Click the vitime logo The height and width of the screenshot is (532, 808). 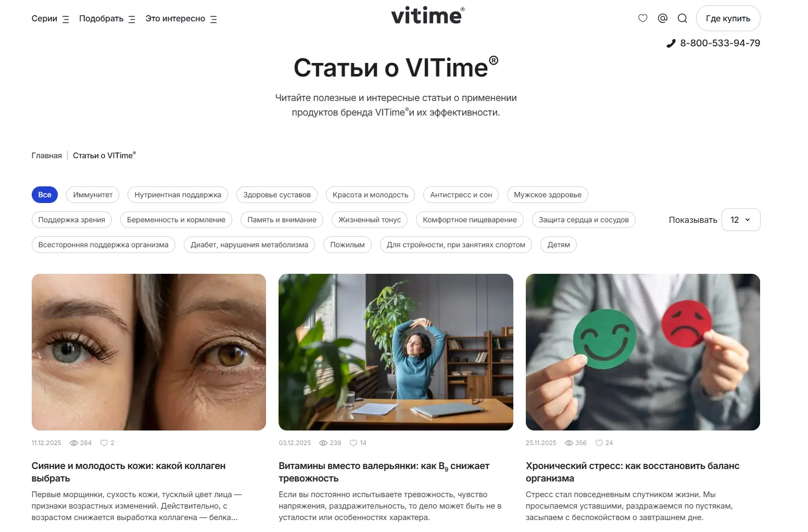[427, 16]
